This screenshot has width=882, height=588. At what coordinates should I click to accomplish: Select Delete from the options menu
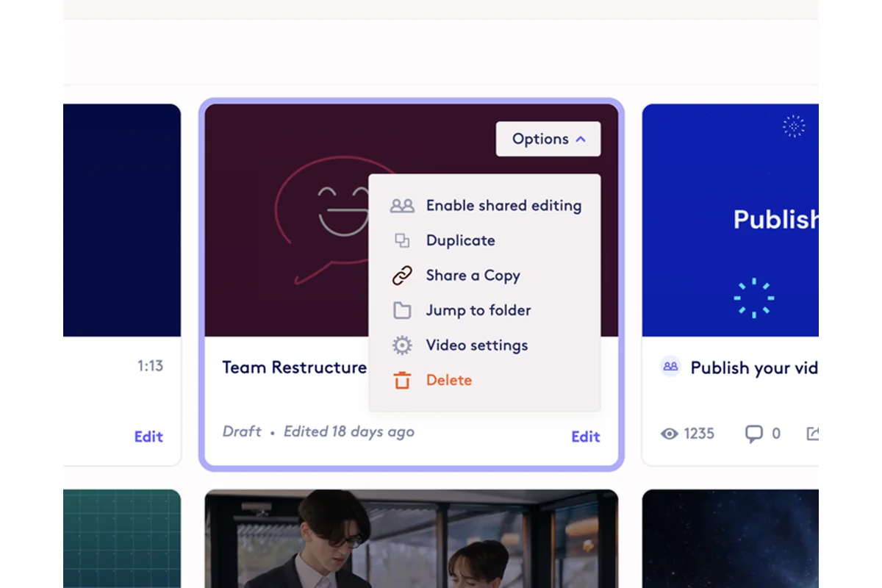(x=449, y=380)
